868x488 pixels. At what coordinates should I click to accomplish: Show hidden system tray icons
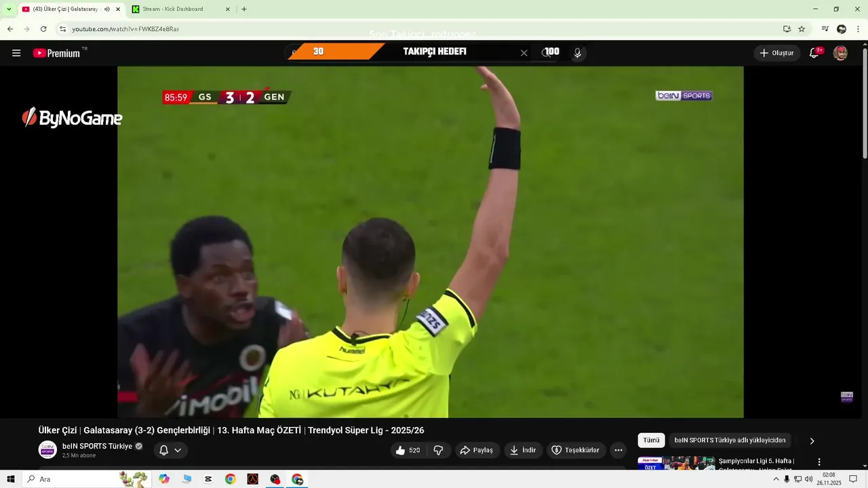pyautogui.click(x=776, y=479)
